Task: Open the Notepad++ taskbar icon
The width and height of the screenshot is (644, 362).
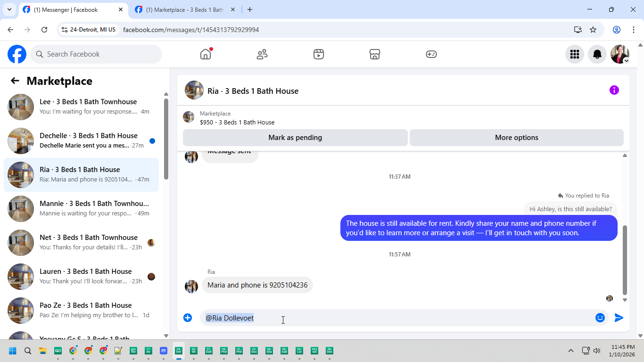Action: [x=118, y=351]
